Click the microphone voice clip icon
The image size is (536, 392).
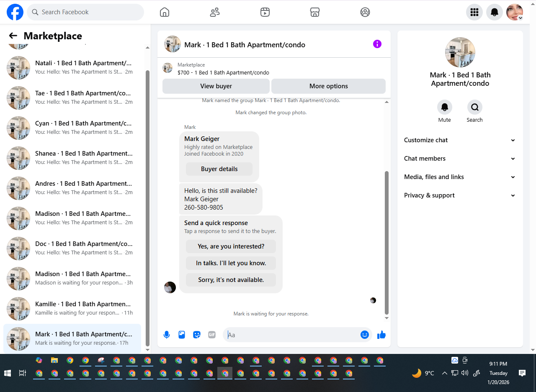(167, 335)
